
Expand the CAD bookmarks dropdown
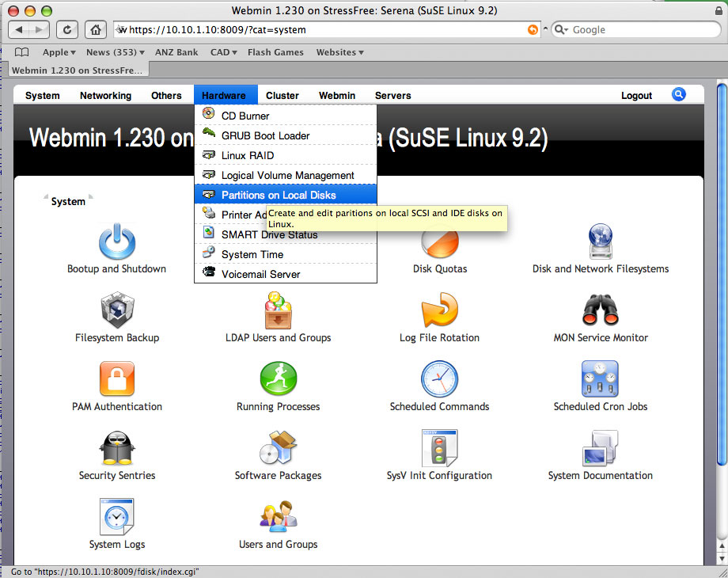click(x=224, y=52)
